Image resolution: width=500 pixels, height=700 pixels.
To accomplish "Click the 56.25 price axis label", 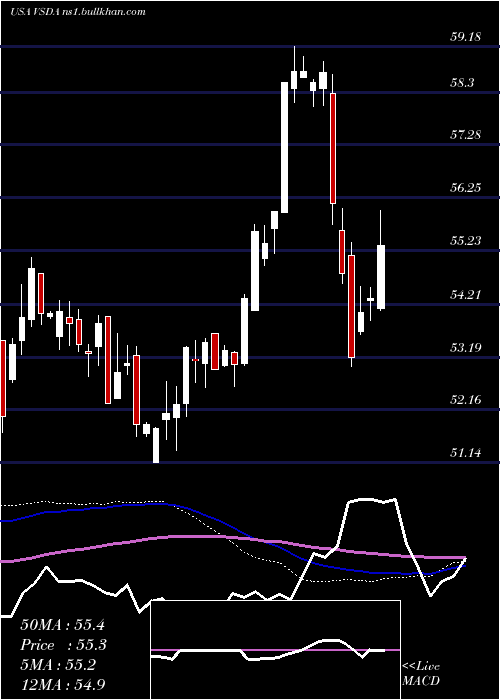I will [465, 188].
